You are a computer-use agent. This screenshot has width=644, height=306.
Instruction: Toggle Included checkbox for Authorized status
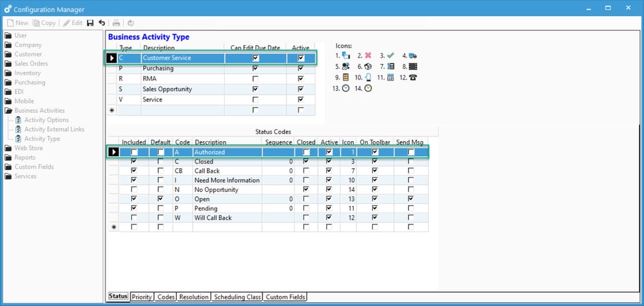[x=134, y=152]
